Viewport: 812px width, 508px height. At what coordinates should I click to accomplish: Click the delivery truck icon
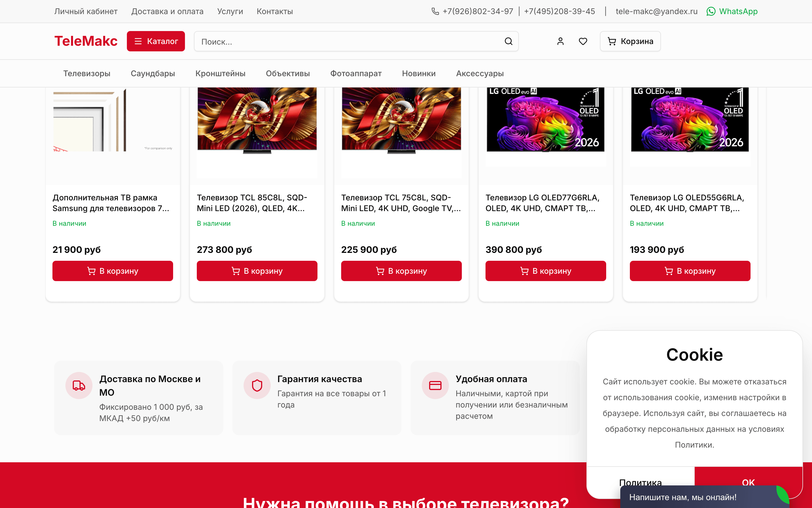coord(79,385)
